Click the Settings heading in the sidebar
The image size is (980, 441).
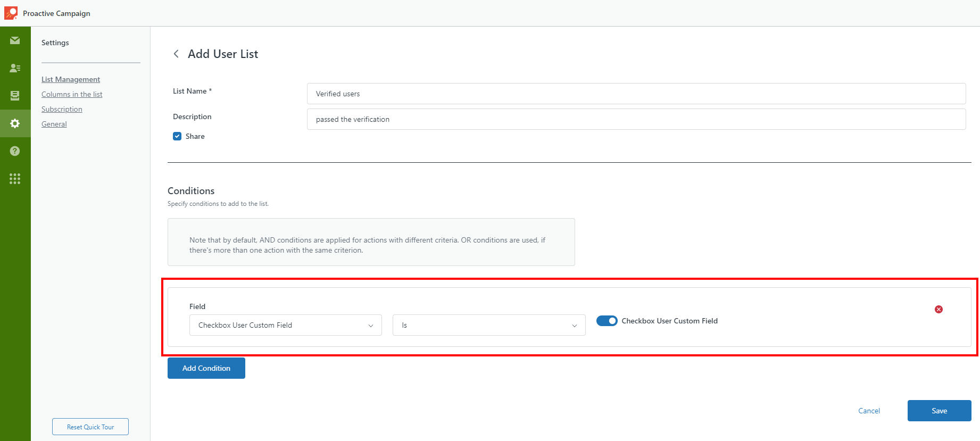pyautogui.click(x=55, y=43)
